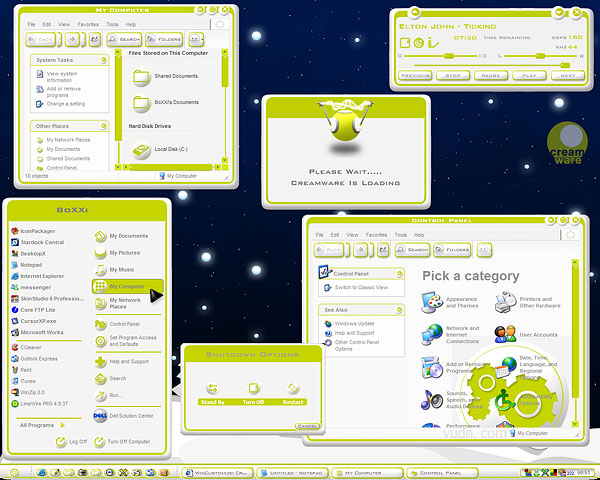Screen dimensions: 600x480
Task: Adjust the left-right balance slider in player
Action: pos(541,56)
